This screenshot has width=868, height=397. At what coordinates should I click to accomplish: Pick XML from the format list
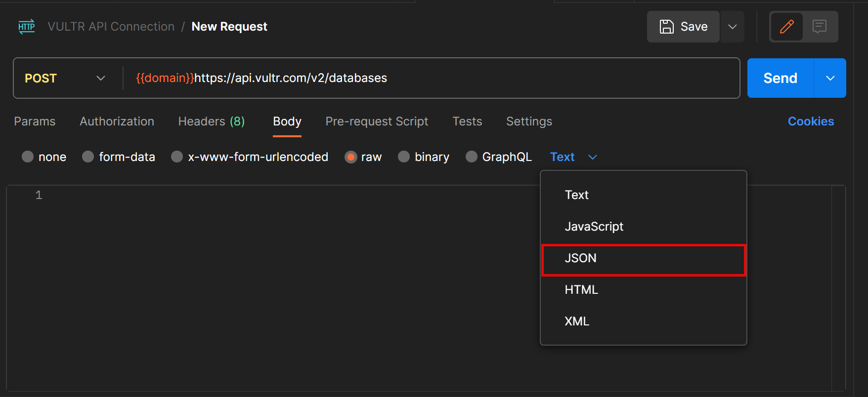[643, 321]
